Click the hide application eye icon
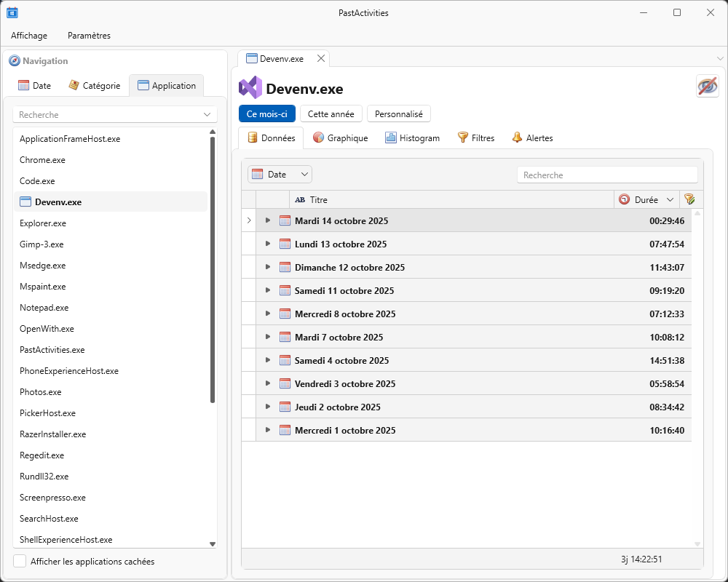 point(707,86)
